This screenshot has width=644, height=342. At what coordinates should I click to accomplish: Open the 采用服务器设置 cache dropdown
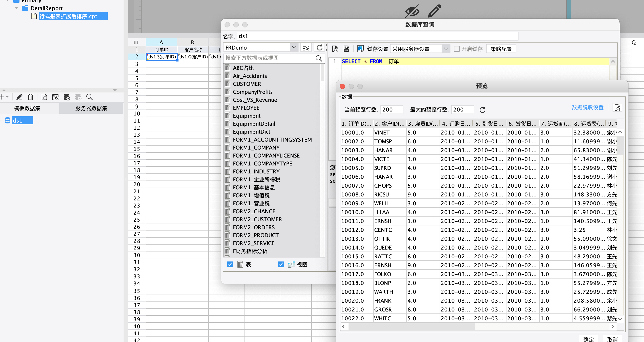click(446, 49)
